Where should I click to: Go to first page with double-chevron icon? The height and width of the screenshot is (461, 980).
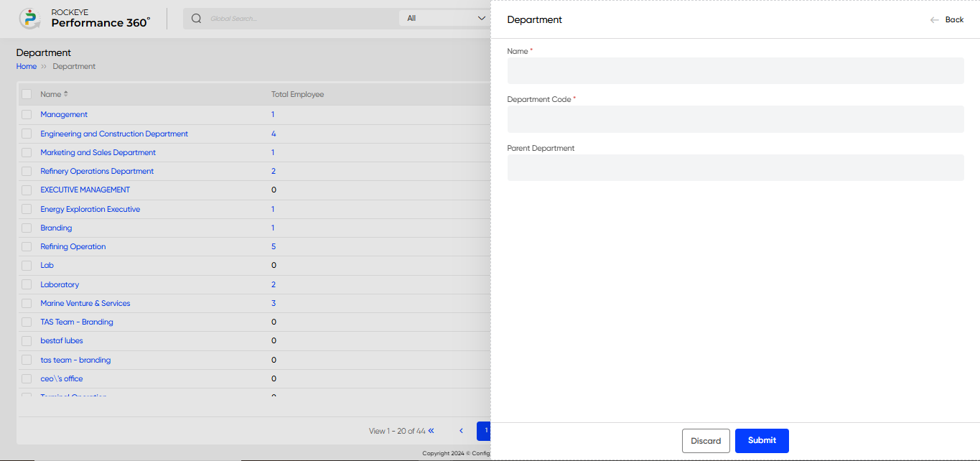pos(431,431)
